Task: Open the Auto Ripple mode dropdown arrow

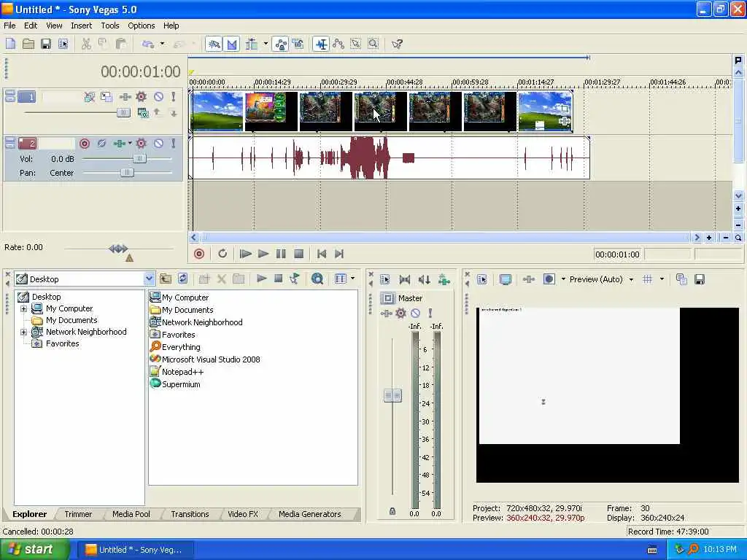Action: click(266, 44)
